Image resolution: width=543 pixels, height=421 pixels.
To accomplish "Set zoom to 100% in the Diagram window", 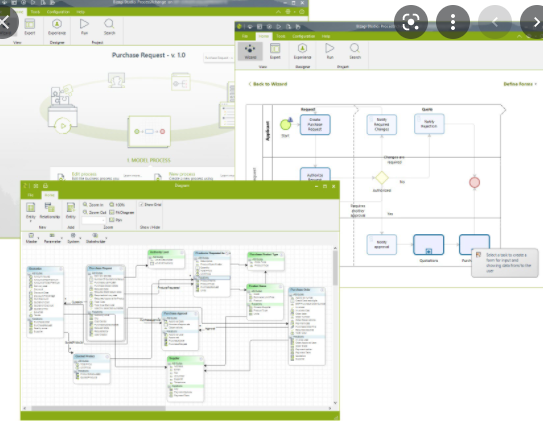I will point(117,205).
